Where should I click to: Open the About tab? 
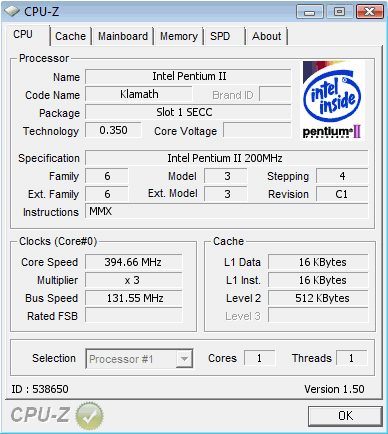266,36
